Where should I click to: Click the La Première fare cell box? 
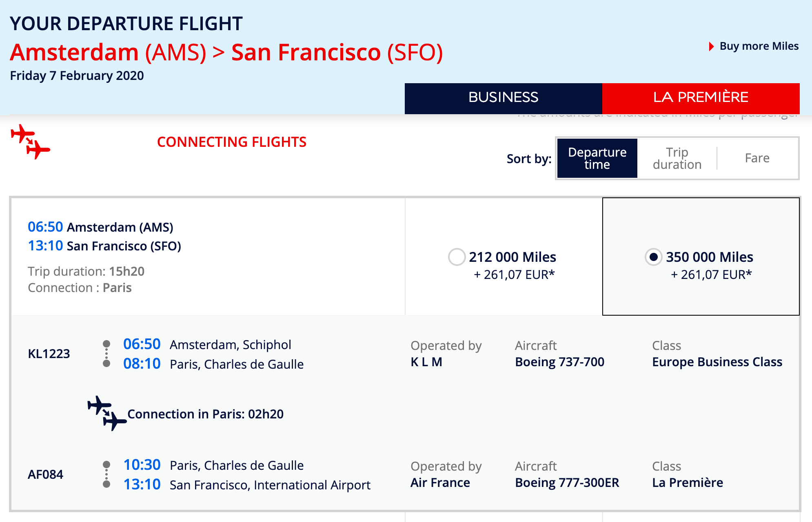point(701,257)
